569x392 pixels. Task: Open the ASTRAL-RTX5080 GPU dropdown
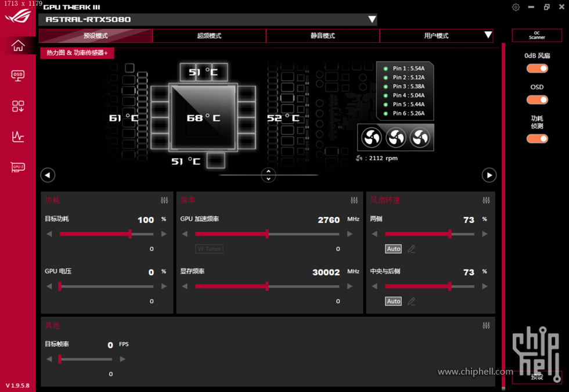208,20
